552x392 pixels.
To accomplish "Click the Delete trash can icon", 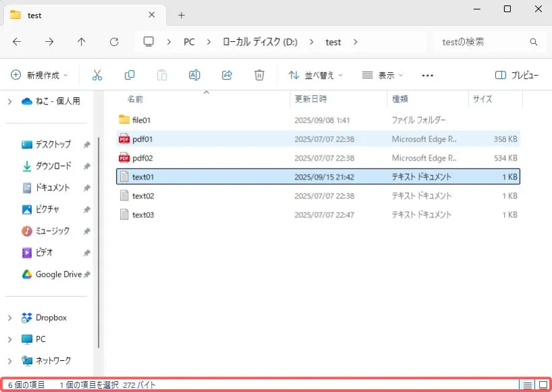I will pos(259,75).
